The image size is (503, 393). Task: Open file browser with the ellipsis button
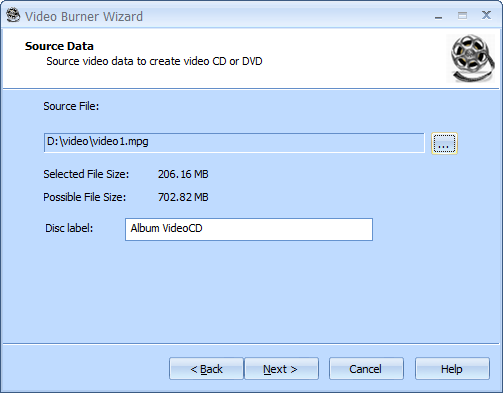click(444, 143)
